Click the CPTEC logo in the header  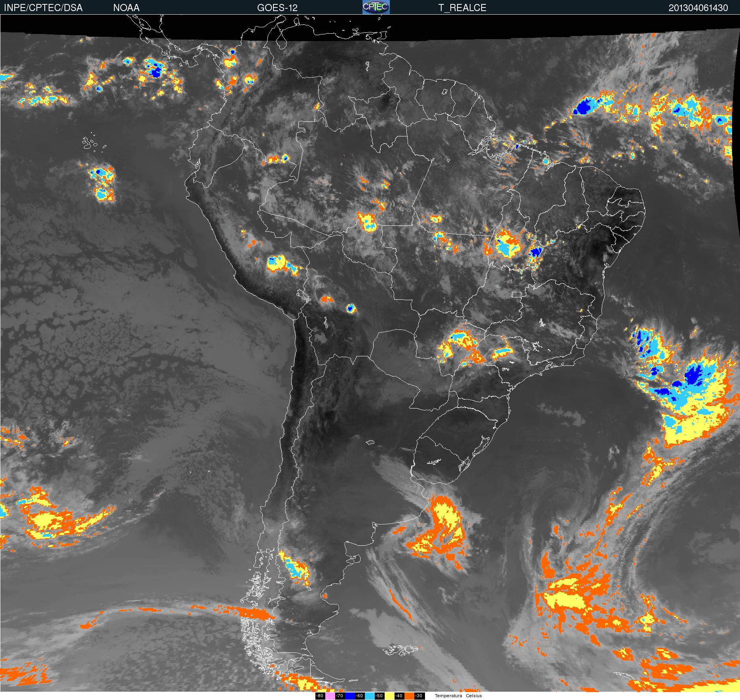[x=376, y=7]
